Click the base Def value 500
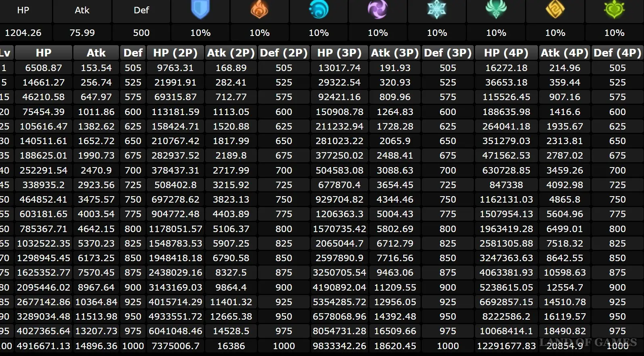 click(x=141, y=33)
